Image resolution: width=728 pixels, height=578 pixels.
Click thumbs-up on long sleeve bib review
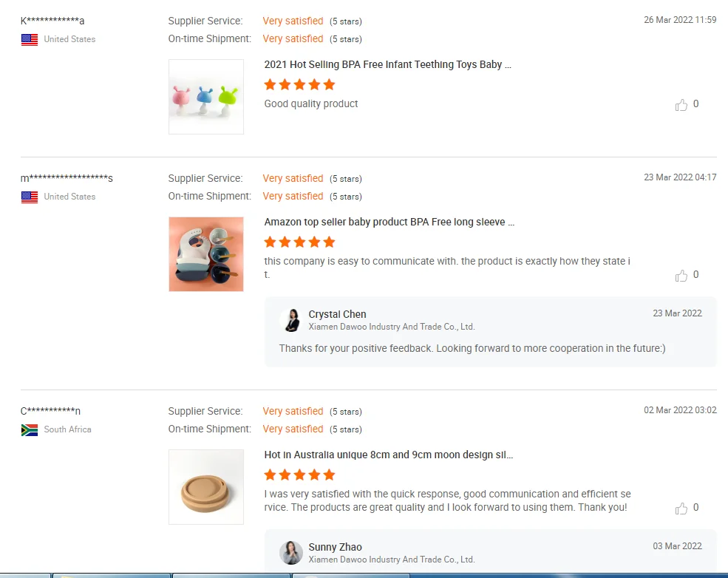coord(681,276)
